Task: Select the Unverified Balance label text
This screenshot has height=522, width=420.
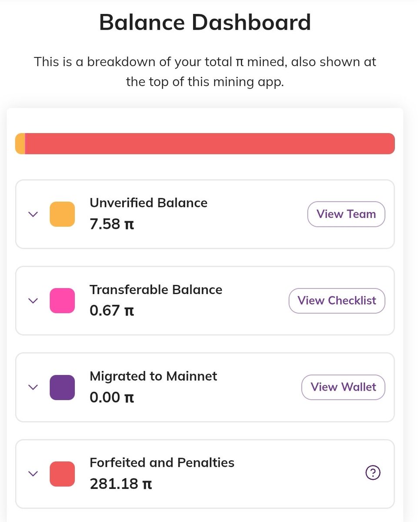Action: coord(148,203)
